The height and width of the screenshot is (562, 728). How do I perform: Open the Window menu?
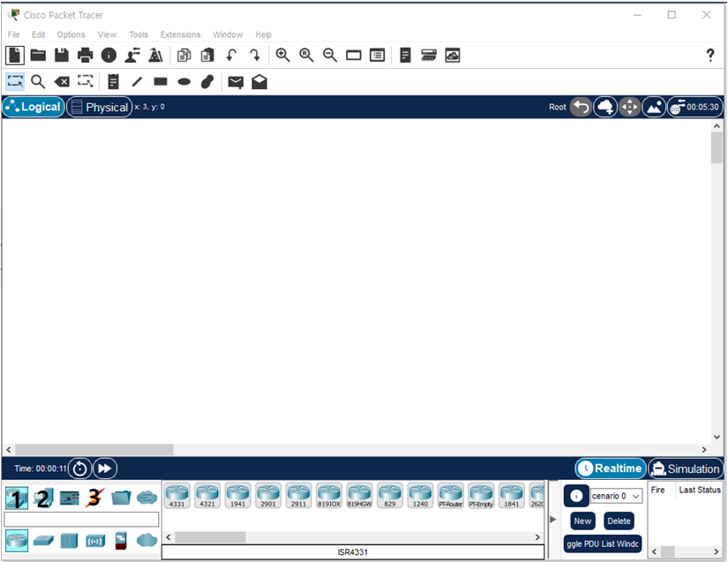tap(228, 34)
